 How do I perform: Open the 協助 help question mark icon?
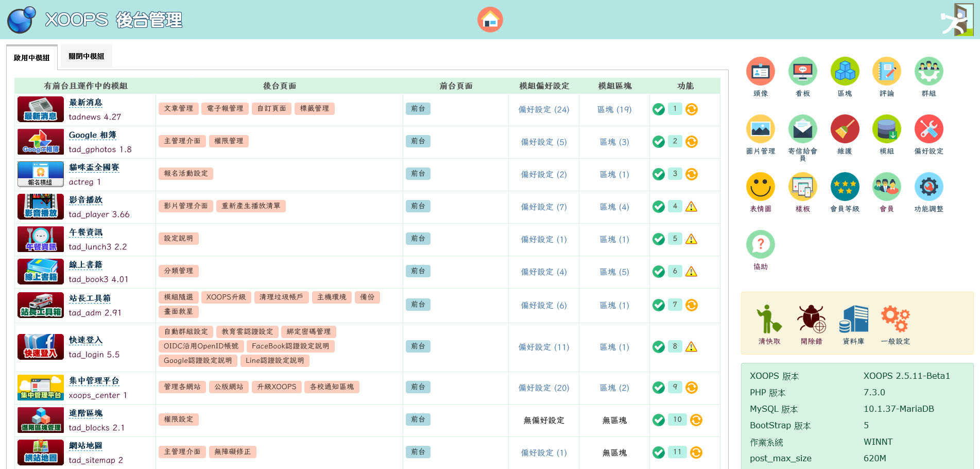pyautogui.click(x=760, y=245)
